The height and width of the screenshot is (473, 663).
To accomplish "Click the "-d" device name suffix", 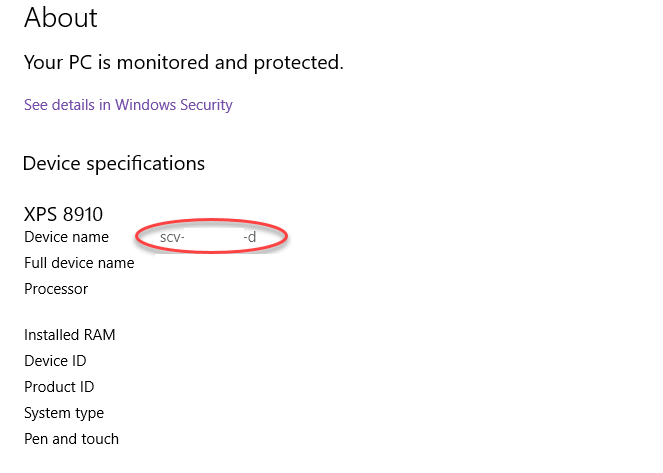I will (250, 238).
